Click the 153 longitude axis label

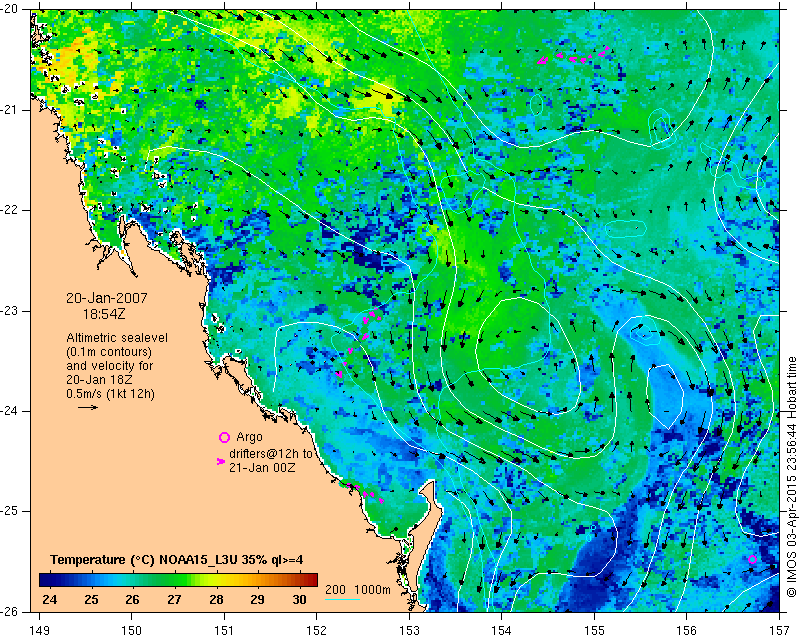[409, 631]
